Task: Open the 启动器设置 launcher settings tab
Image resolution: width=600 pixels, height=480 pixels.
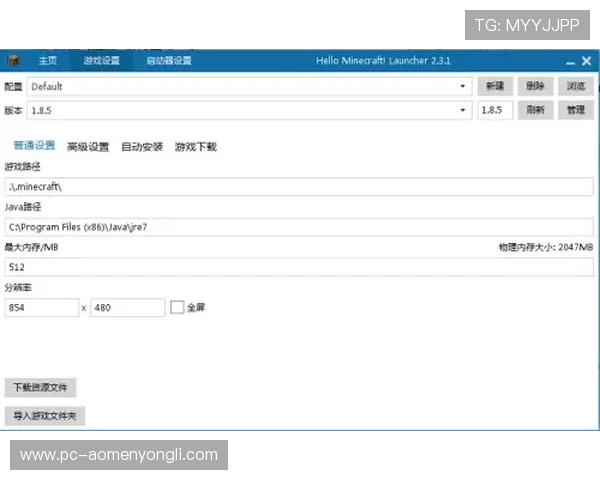Action: pos(169,60)
